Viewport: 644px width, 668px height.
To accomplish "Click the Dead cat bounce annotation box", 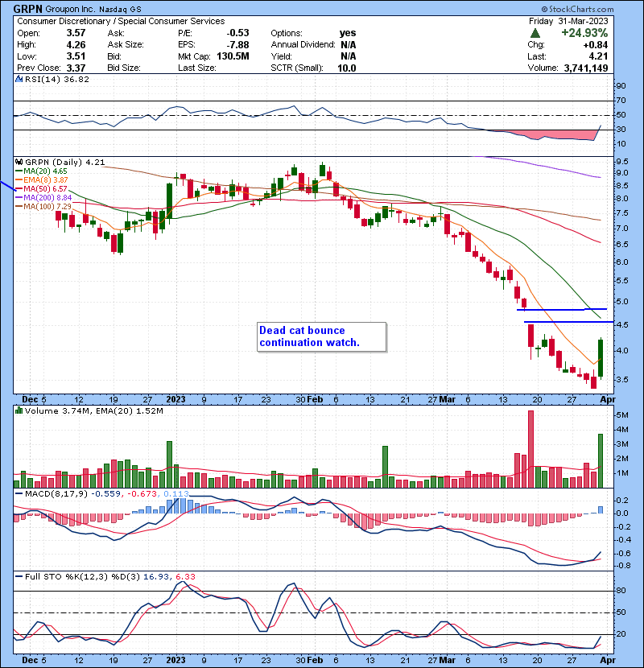I will tap(320, 336).
